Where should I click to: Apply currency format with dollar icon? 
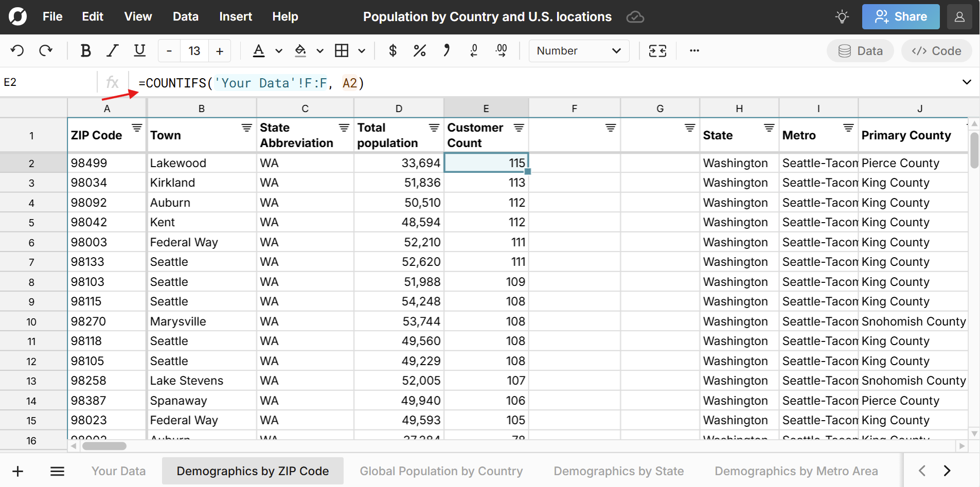pos(393,50)
